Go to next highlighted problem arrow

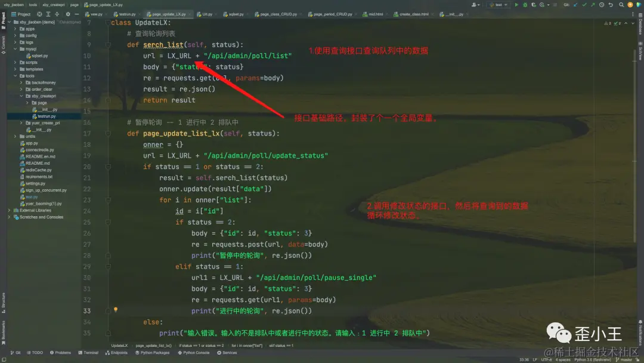[633, 23]
